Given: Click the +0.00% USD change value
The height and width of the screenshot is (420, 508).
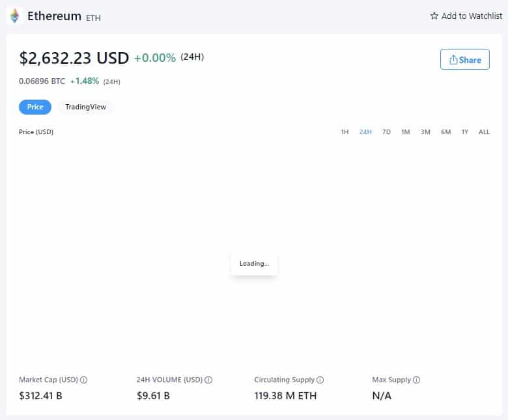Looking at the screenshot, I should (155, 58).
